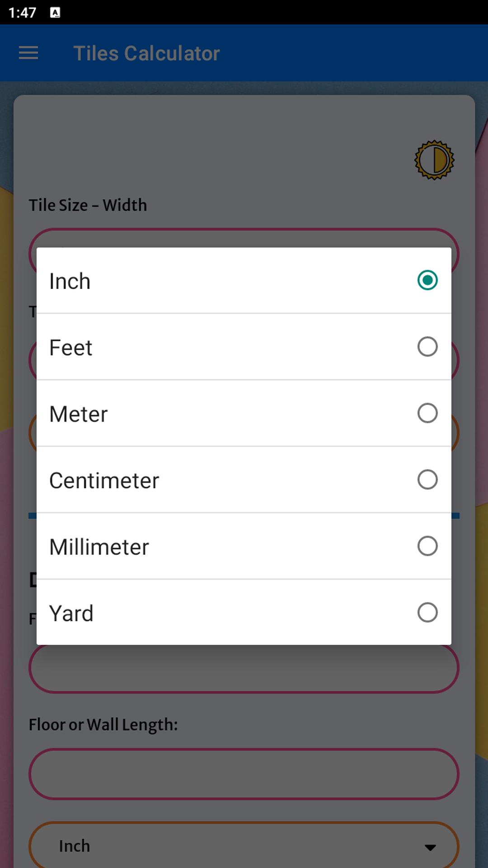Tap the keyboard indicator in status bar
This screenshot has width=488, height=868.
tap(55, 13)
